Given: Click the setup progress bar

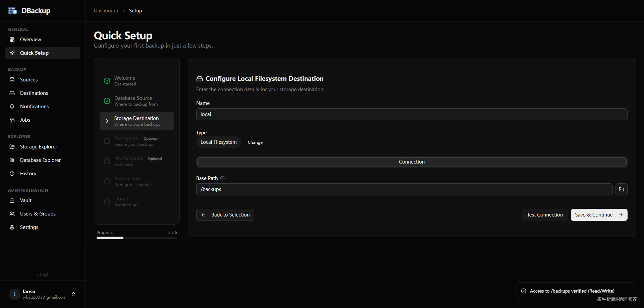Looking at the screenshot, I should click(137, 238).
